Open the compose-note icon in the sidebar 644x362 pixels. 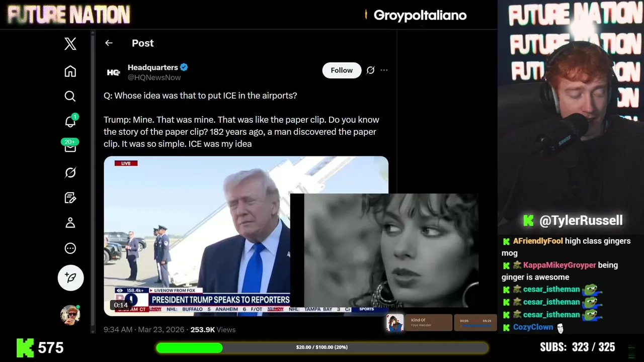[70, 198]
